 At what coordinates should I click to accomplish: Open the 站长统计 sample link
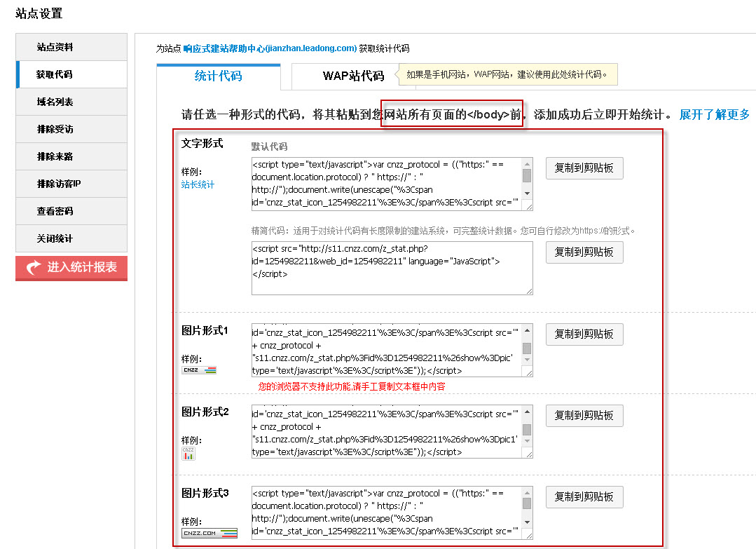pyautogui.click(x=198, y=185)
